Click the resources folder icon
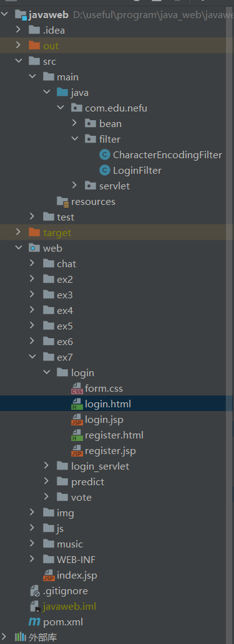This screenshot has width=234, height=644. pos(62,202)
